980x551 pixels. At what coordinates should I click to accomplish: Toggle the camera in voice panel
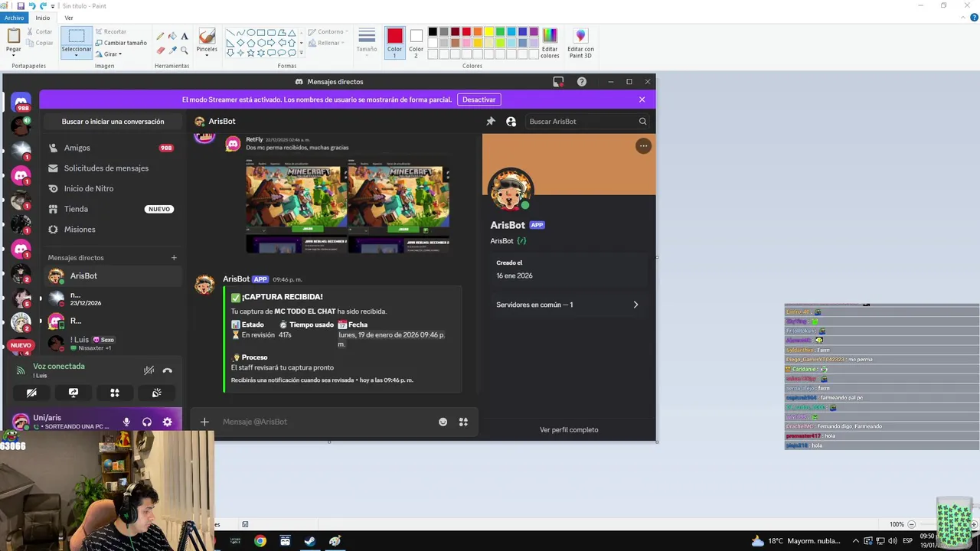tap(31, 393)
